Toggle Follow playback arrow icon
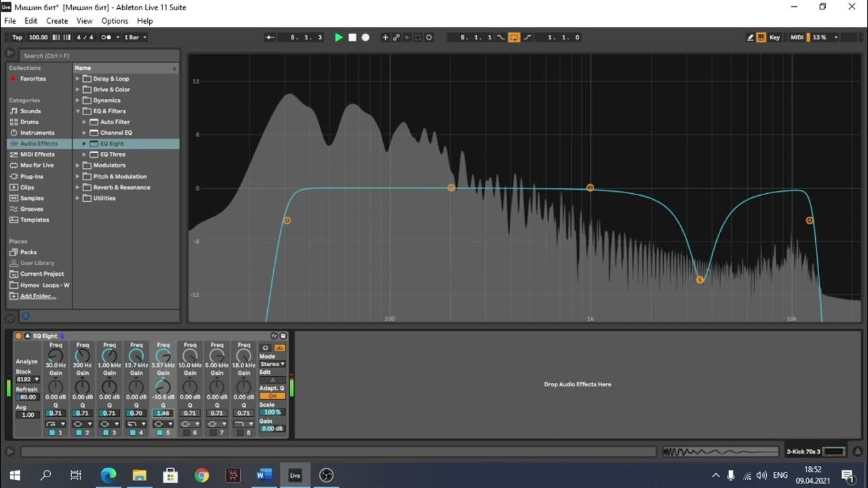The width and height of the screenshot is (868, 488). (x=270, y=37)
